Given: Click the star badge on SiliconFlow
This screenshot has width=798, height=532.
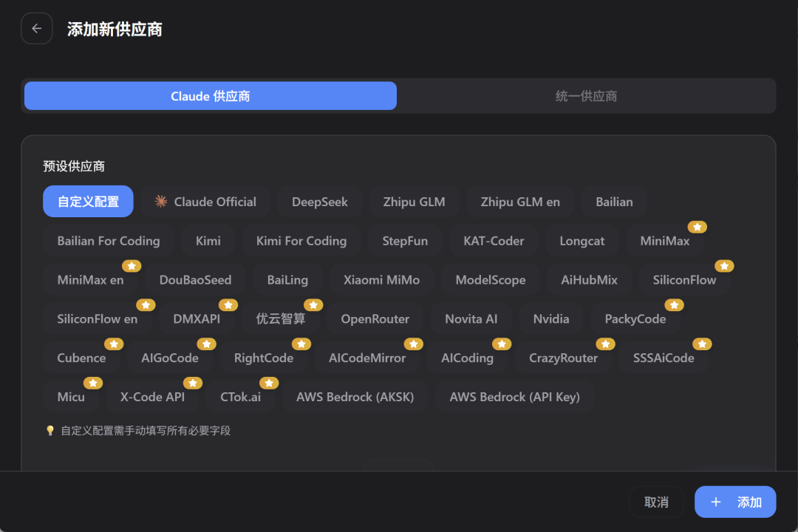Looking at the screenshot, I should click(724, 266).
